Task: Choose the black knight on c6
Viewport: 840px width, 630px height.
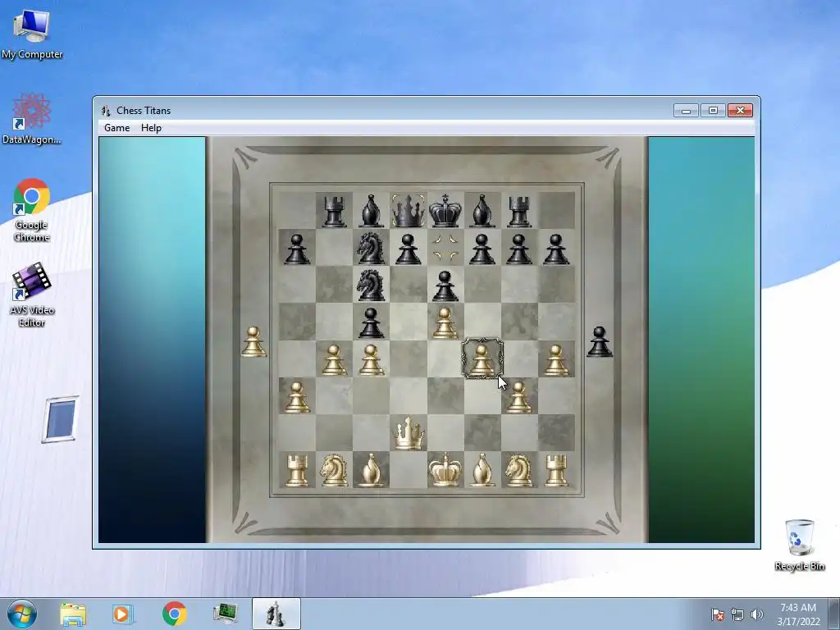Action: pos(371,285)
